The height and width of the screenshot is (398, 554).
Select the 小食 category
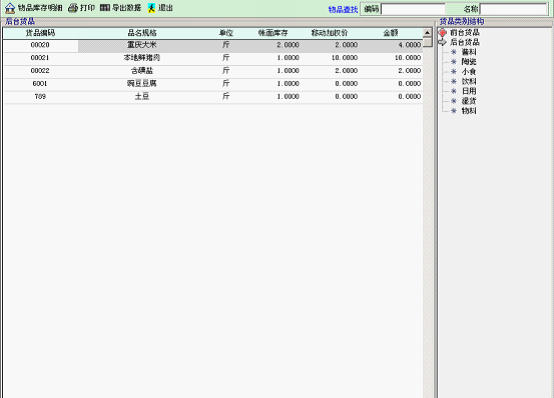[469, 71]
